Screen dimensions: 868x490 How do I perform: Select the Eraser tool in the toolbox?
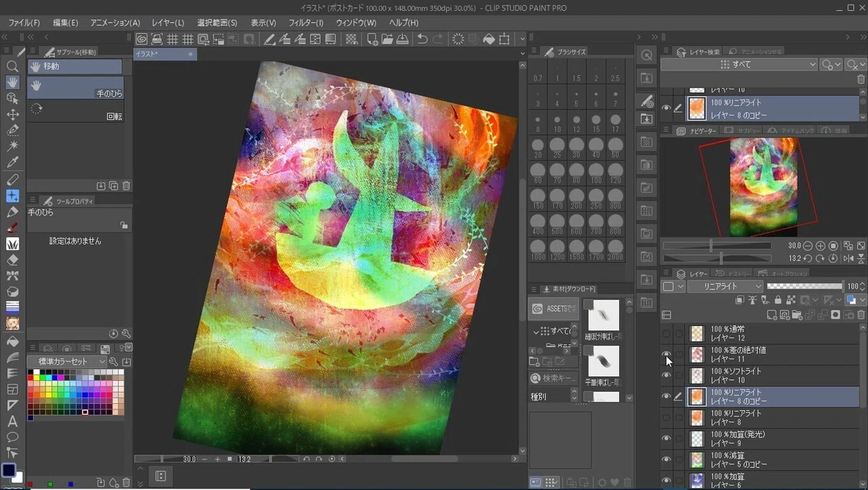(x=12, y=259)
